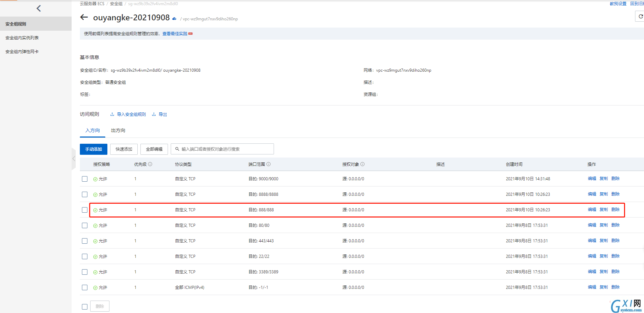Viewport: 644px width, 313px height.
Task: Click the bottom 删除 bulk button
Action: click(x=100, y=306)
